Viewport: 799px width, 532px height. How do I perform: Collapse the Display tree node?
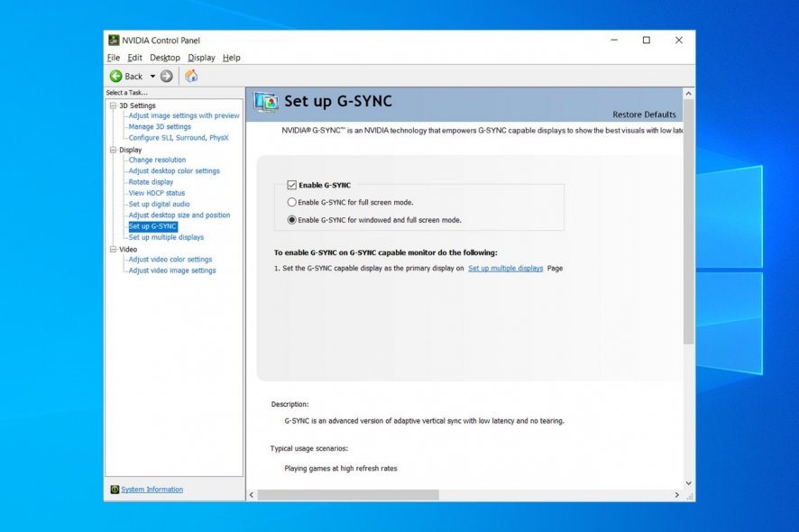[113, 150]
